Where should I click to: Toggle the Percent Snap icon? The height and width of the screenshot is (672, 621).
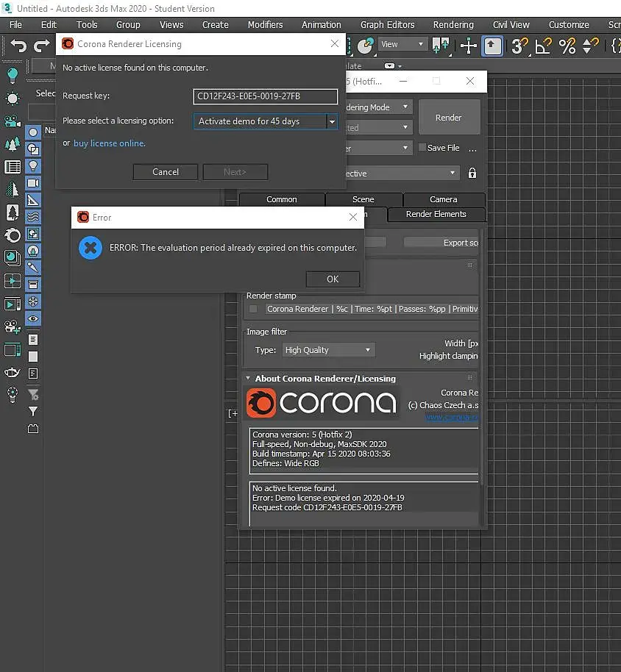click(x=567, y=46)
